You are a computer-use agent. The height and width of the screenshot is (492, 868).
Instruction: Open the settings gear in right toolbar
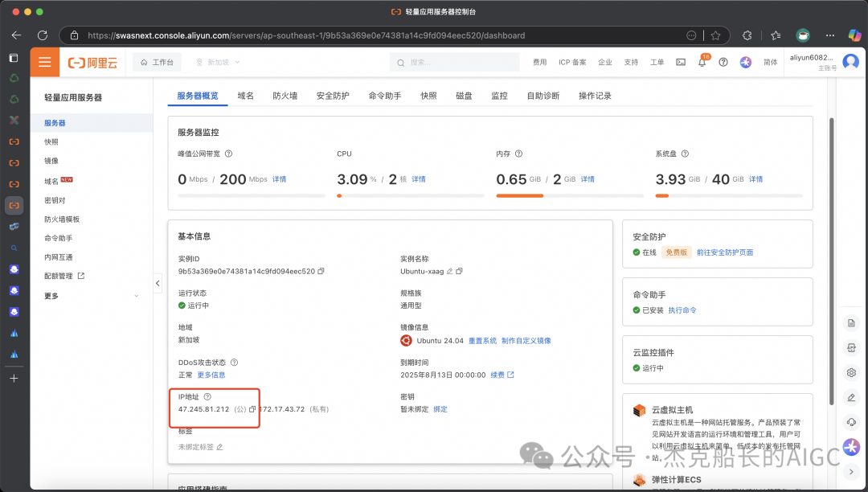point(851,372)
